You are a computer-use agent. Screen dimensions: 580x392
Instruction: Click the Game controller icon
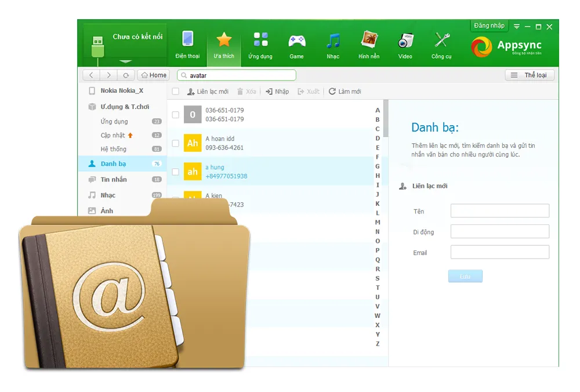296,41
